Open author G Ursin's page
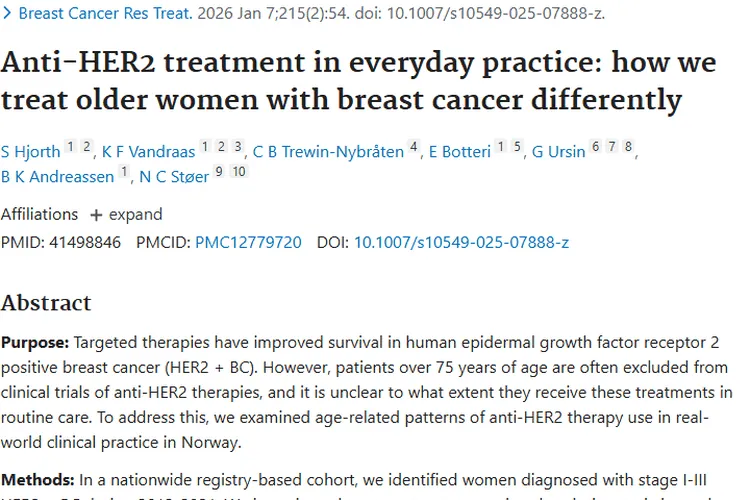 pos(558,151)
